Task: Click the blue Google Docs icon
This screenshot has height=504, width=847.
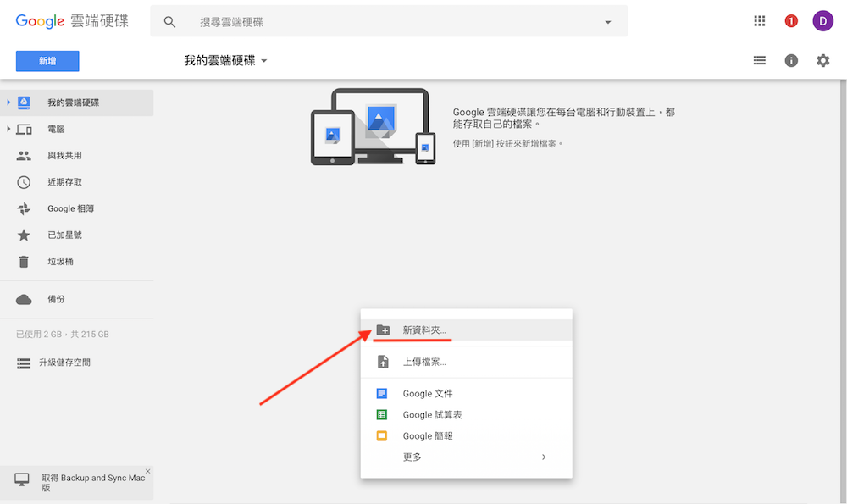Action: [382, 393]
